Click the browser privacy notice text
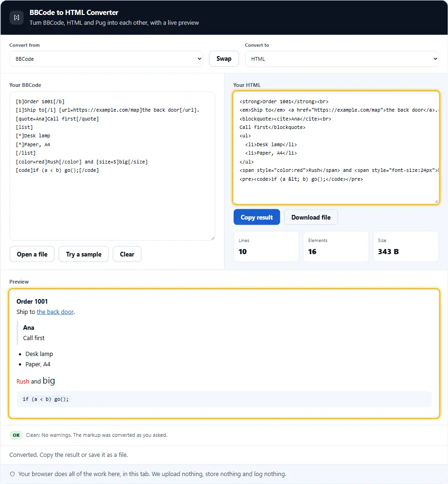 tap(152, 474)
